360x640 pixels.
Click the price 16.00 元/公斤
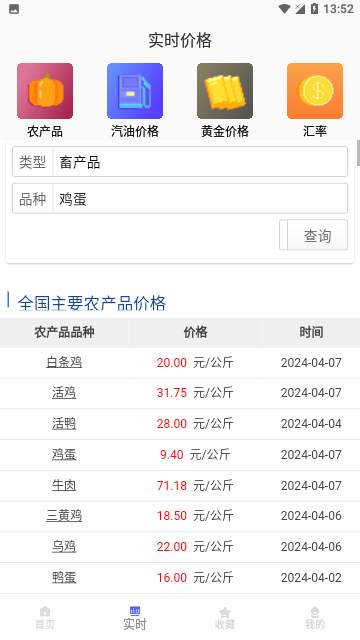[x=195, y=578]
